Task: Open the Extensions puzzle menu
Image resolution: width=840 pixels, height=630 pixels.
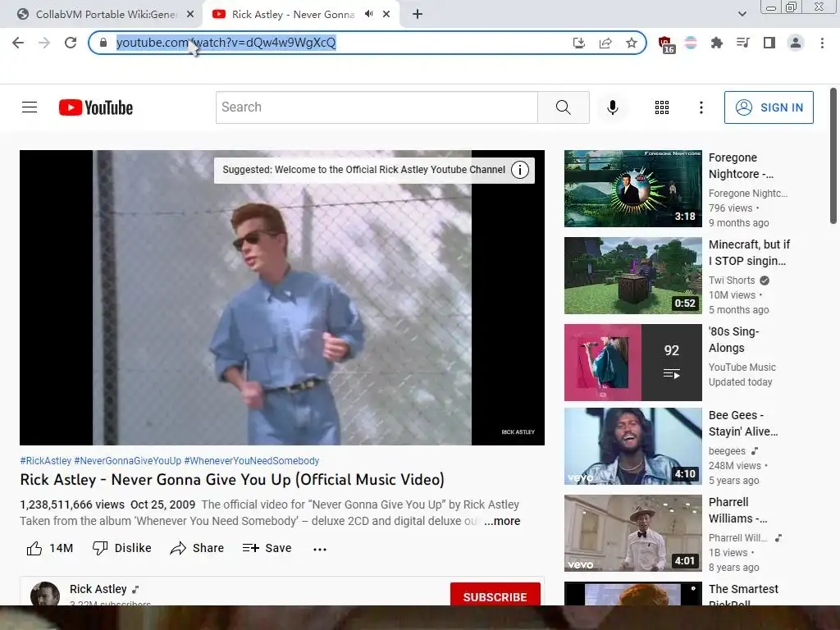Action: pyautogui.click(x=717, y=43)
